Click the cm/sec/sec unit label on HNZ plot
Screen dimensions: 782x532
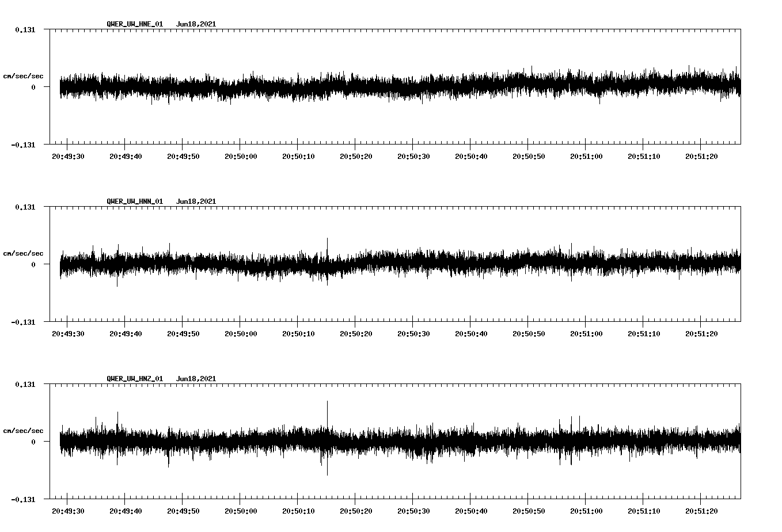point(23,431)
